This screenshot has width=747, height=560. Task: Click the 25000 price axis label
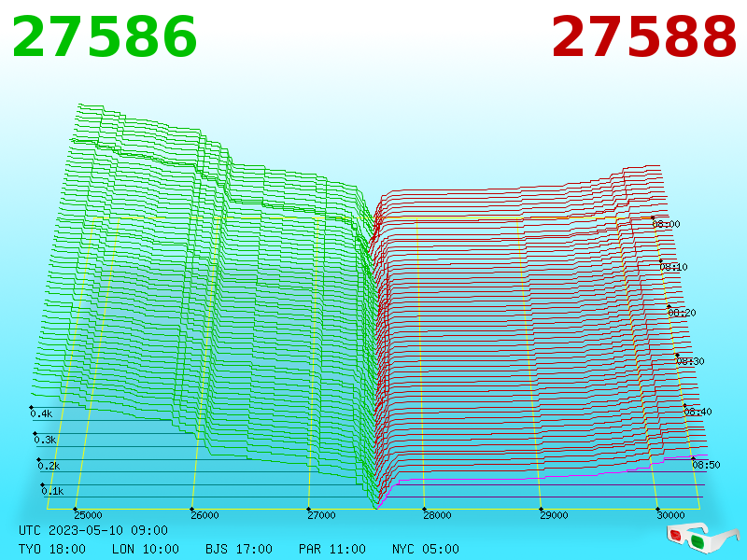point(88,515)
